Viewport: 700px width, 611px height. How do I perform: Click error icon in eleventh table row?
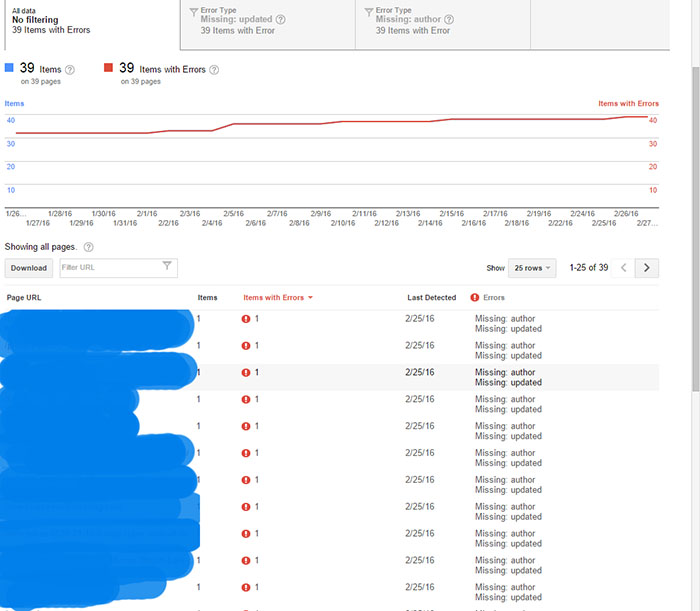tap(246, 588)
